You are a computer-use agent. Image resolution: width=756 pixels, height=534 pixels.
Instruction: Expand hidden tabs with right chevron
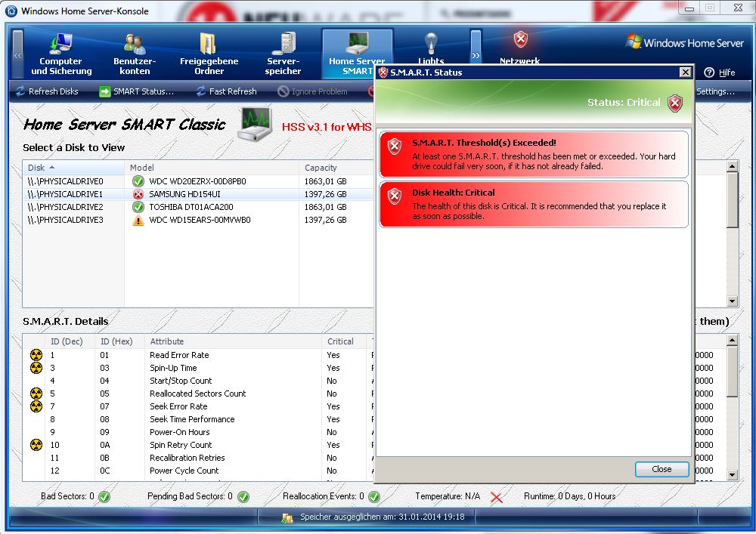pyautogui.click(x=476, y=54)
